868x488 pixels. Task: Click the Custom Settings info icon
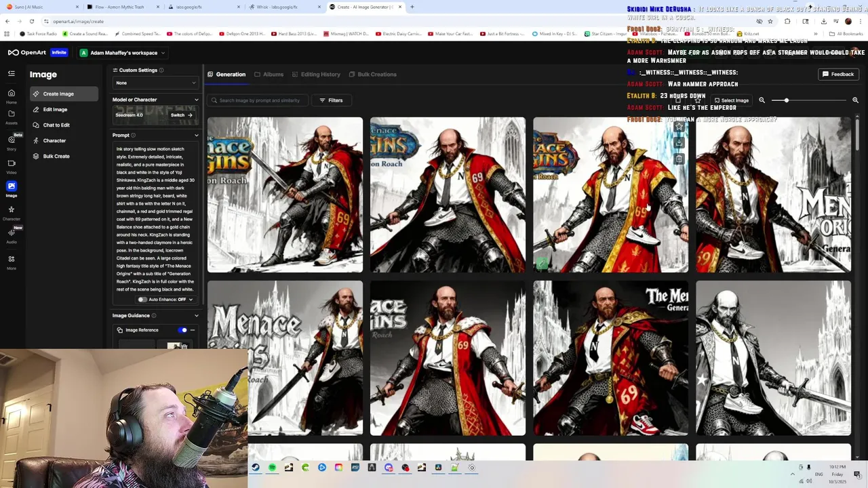161,70
